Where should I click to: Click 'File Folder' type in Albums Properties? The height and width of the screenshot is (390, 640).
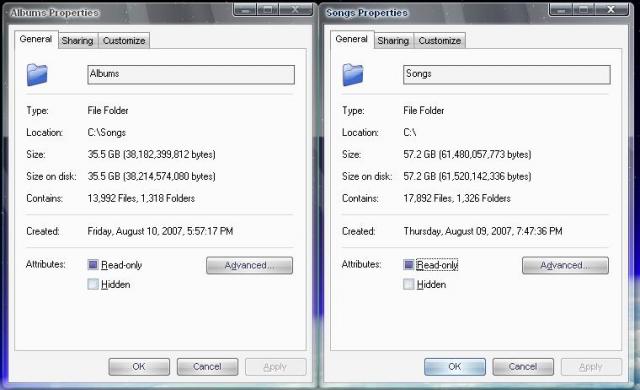(108, 111)
